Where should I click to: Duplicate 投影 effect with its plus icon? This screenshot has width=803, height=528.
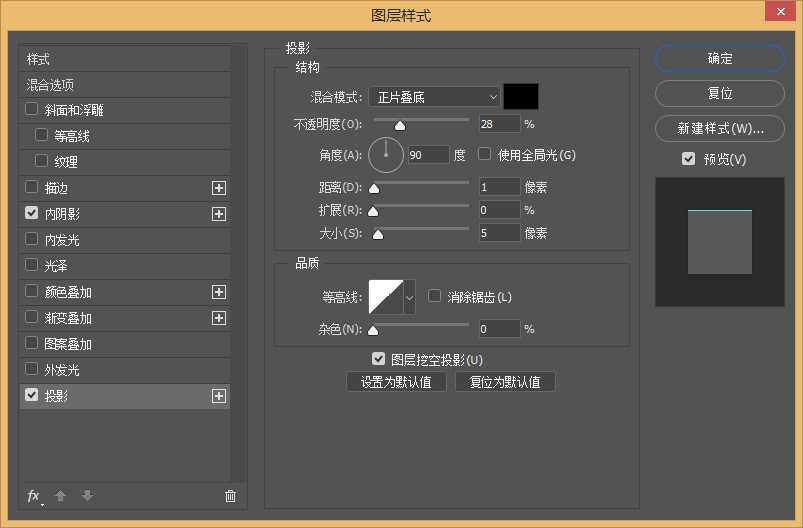tap(219, 396)
